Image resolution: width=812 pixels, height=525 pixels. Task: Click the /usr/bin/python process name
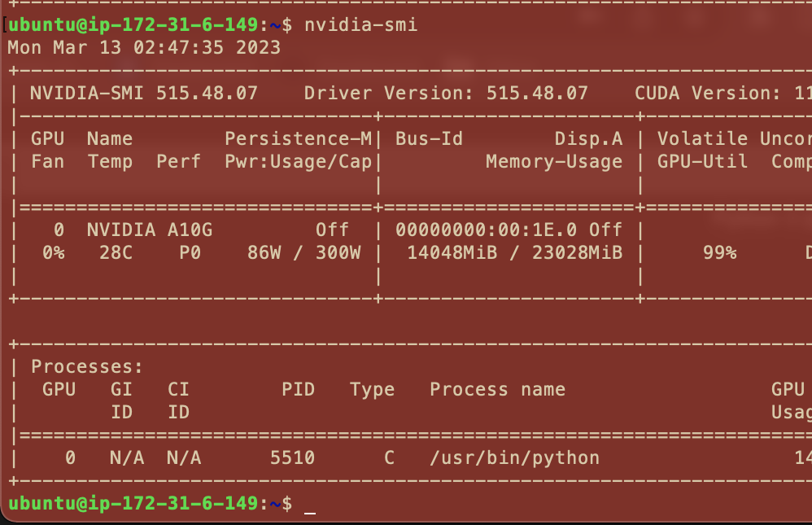(x=514, y=458)
